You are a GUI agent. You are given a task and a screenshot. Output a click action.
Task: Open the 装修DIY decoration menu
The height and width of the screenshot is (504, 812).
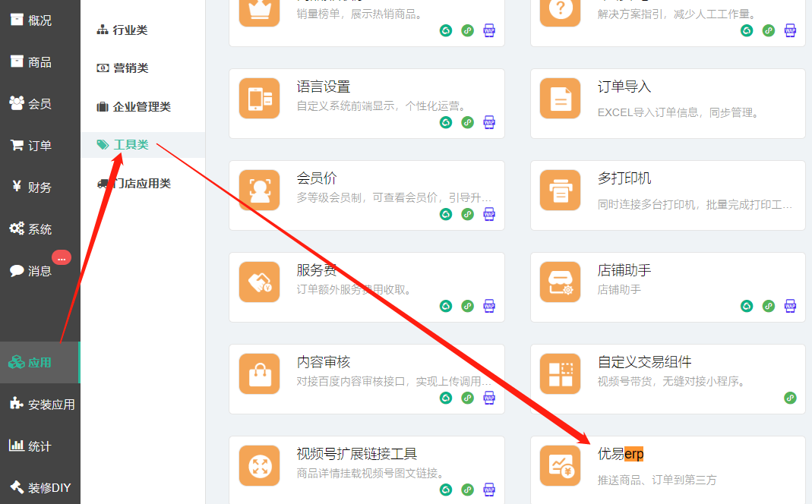pos(39,488)
